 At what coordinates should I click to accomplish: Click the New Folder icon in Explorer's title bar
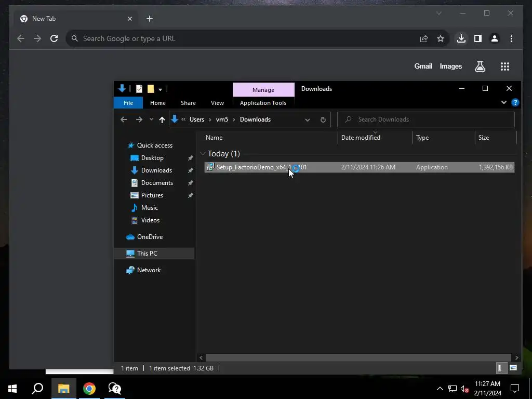[x=151, y=89]
